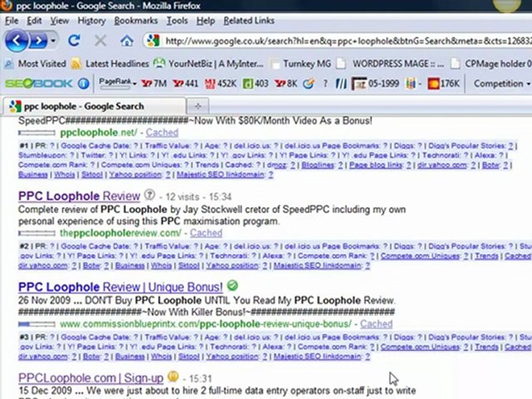The width and height of the screenshot is (532, 399).
Task: Select the question mark value in SEO toolbar
Action: tap(325, 84)
